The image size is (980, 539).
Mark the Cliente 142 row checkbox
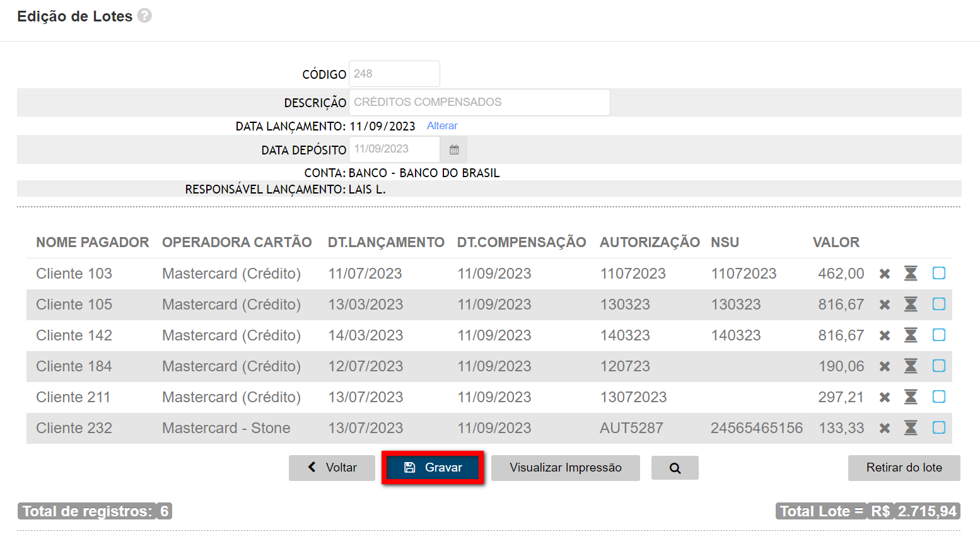pyautogui.click(x=939, y=335)
